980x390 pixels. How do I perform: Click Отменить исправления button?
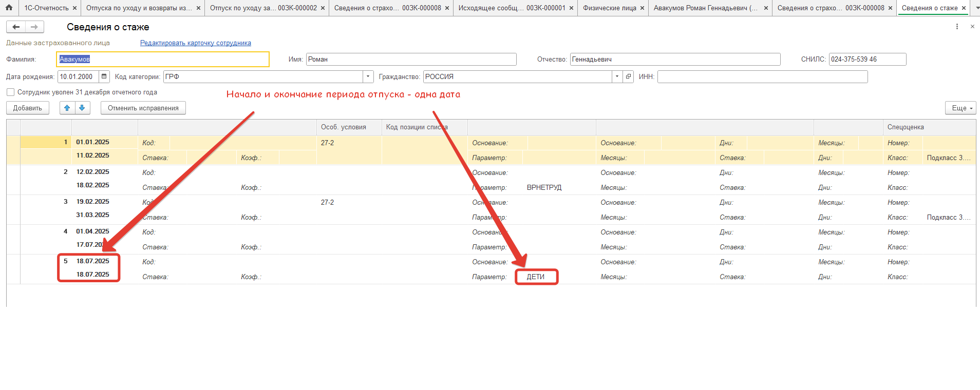(143, 108)
